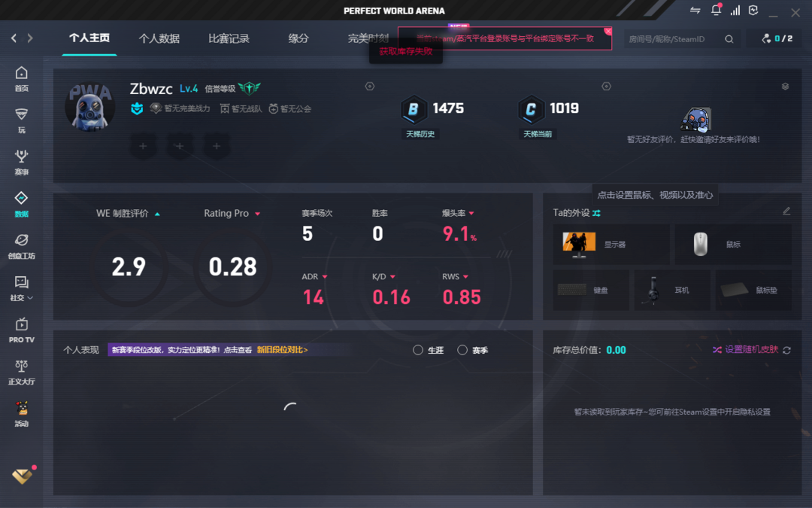Expand Rating Pro dropdown arrow
The image size is (812, 508).
[x=257, y=214]
